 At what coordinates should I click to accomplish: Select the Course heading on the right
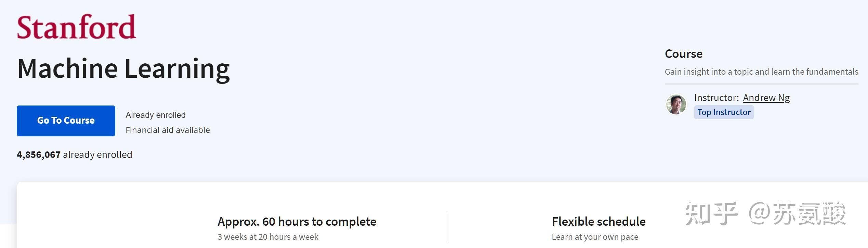click(x=683, y=54)
